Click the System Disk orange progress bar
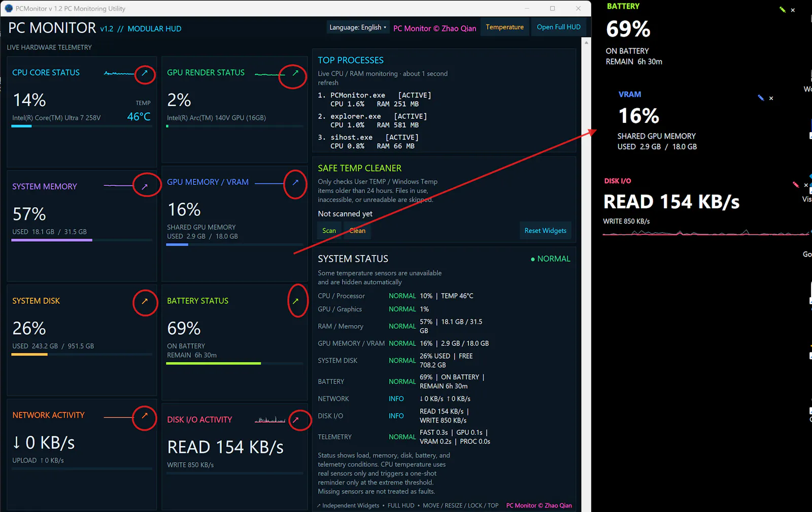Image resolution: width=812 pixels, height=512 pixels. click(82, 354)
